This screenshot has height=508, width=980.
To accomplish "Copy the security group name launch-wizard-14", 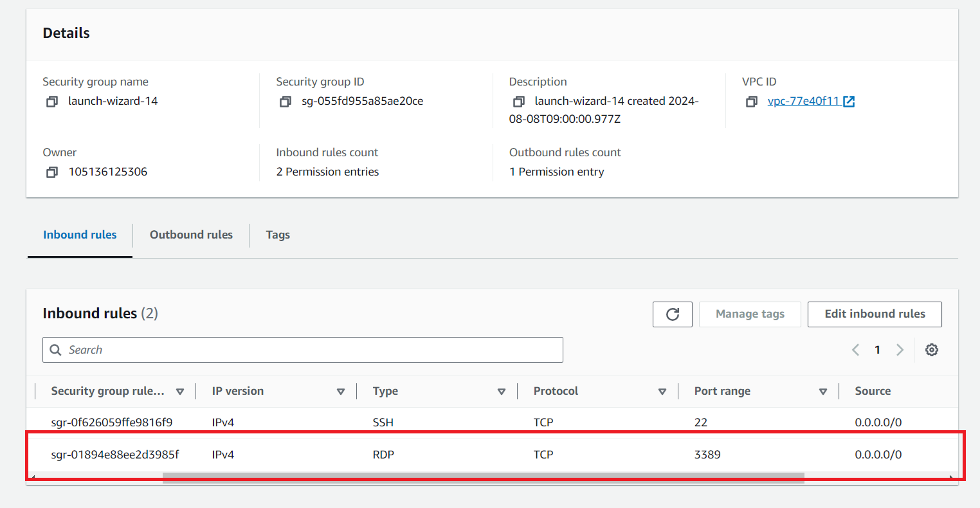I will [x=52, y=102].
